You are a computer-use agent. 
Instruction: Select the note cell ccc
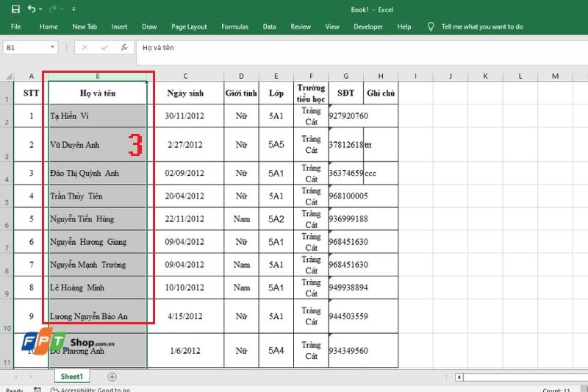pyautogui.click(x=381, y=173)
